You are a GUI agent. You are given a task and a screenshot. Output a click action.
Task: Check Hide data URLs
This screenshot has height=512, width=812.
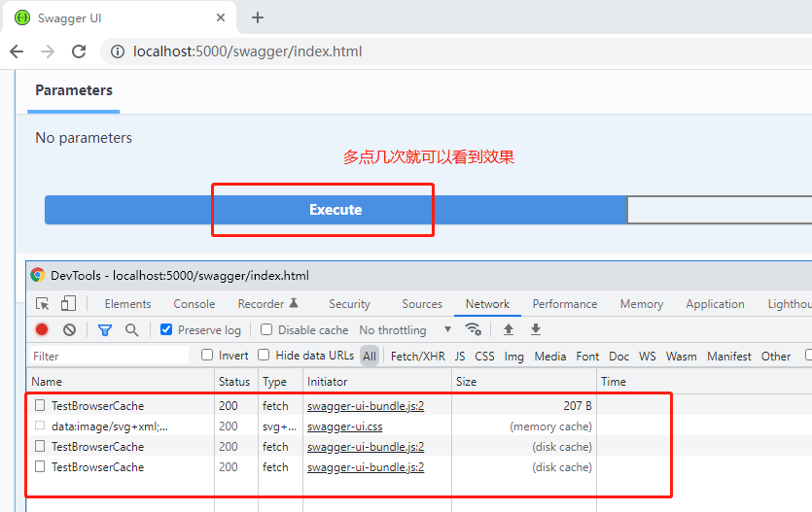[264, 355]
